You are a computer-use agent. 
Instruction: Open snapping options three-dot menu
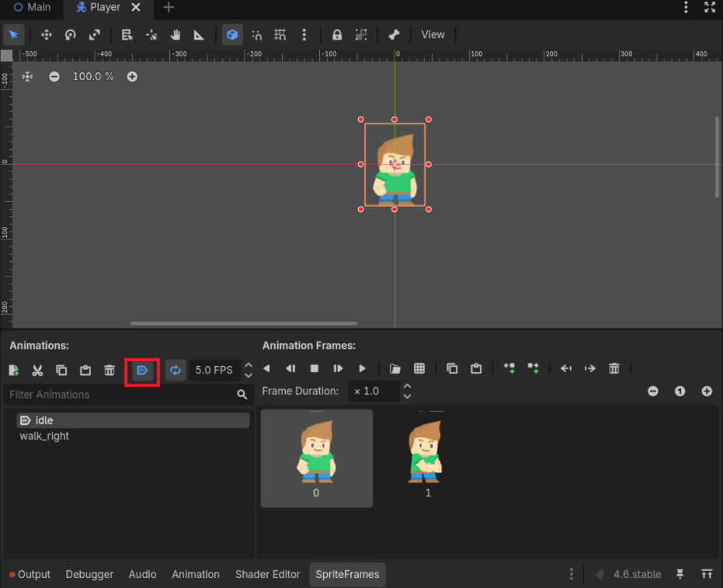pyautogui.click(x=304, y=34)
